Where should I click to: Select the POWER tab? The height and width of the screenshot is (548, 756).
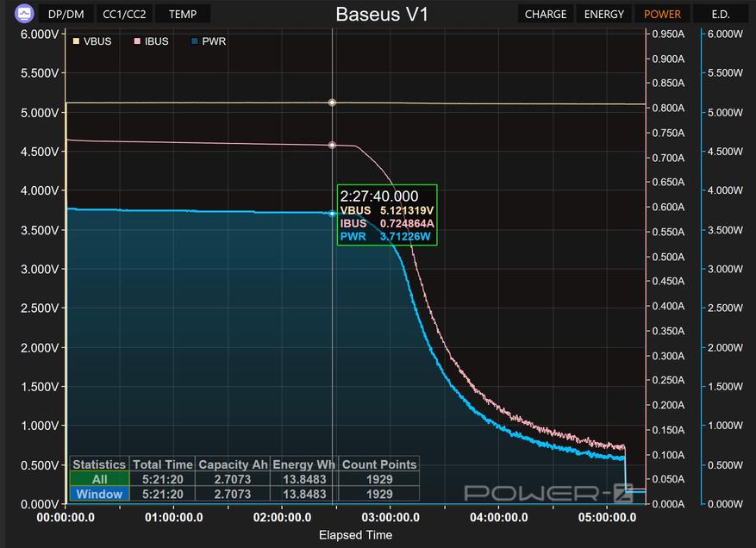tap(662, 14)
